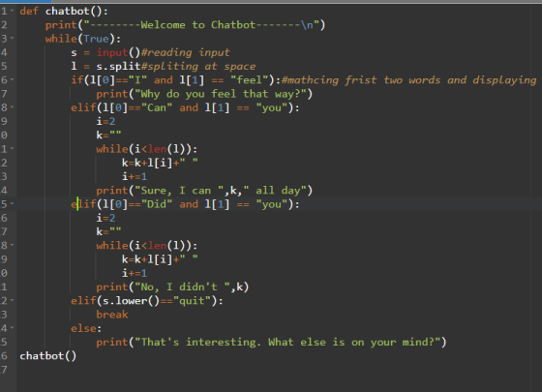
Task: Click the "Did" string literal
Action: pyautogui.click(x=157, y=204)
